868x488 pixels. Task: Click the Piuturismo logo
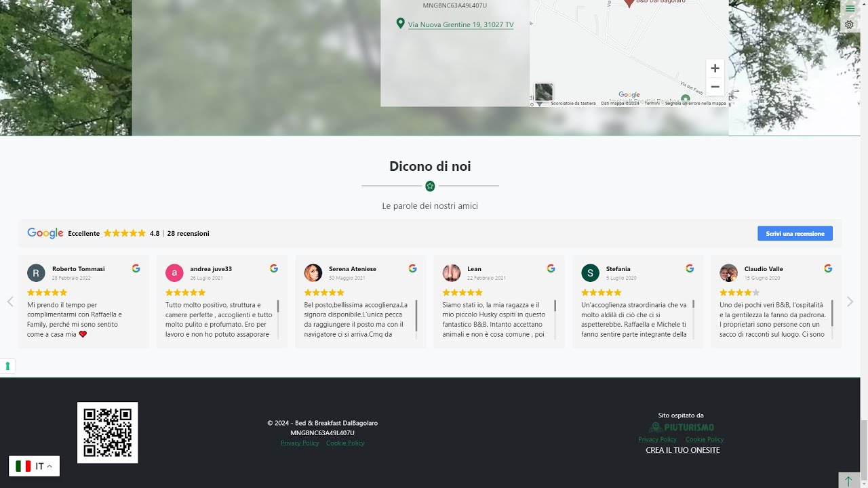coord(682,427)
